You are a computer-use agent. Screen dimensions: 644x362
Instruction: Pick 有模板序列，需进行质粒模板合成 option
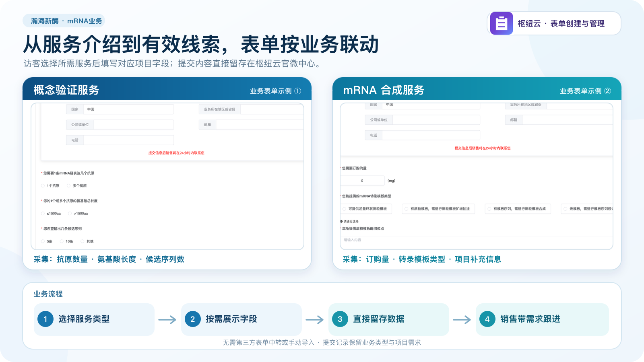(x=518, y=209)
